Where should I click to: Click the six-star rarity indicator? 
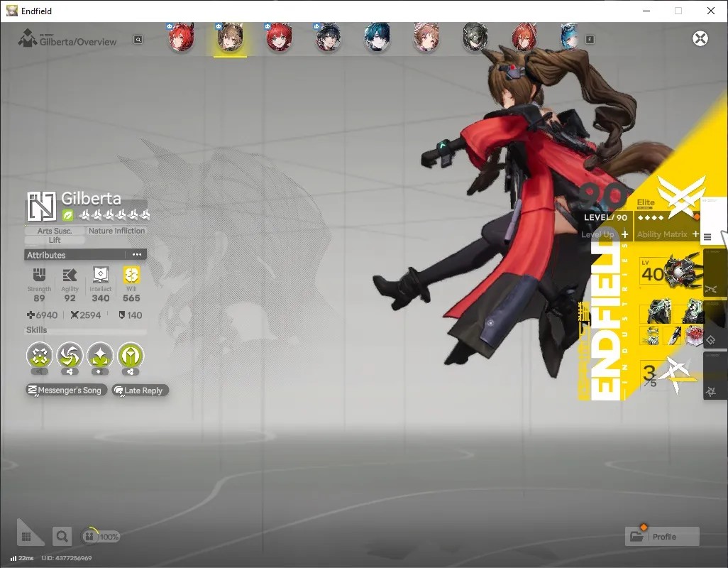pos(114,215)
